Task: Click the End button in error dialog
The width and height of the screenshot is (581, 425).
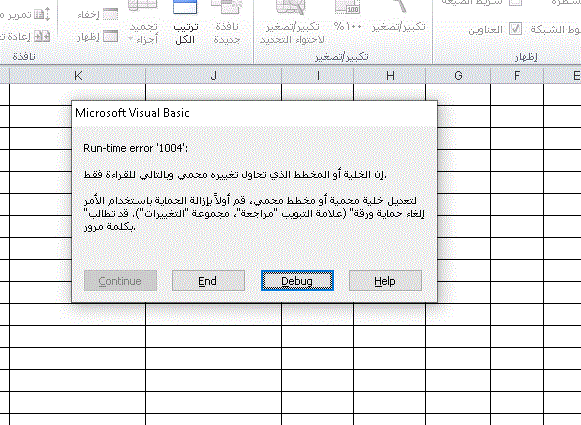Action: (208, 281)
